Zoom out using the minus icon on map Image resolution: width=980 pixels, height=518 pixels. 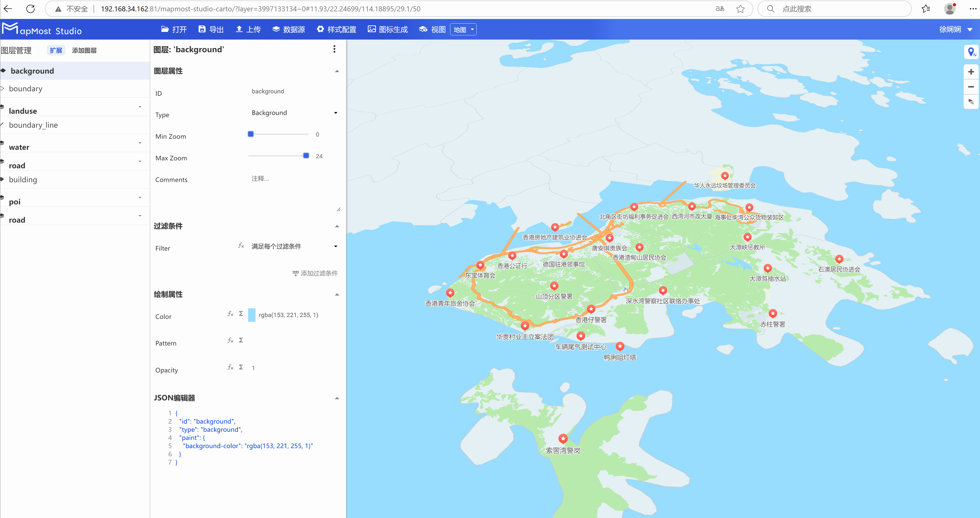971,87
